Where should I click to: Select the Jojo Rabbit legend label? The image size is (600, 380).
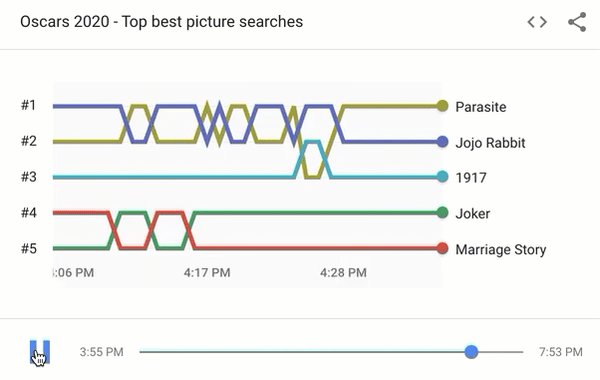click(x=490, y=143)
